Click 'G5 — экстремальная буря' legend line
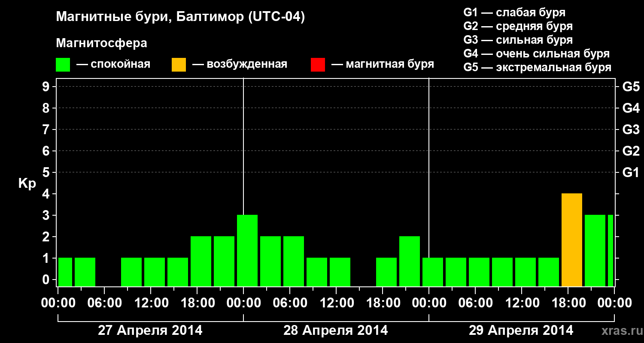Screen dimensions: 644x343 pyautogui.click(x=538, y=68)
